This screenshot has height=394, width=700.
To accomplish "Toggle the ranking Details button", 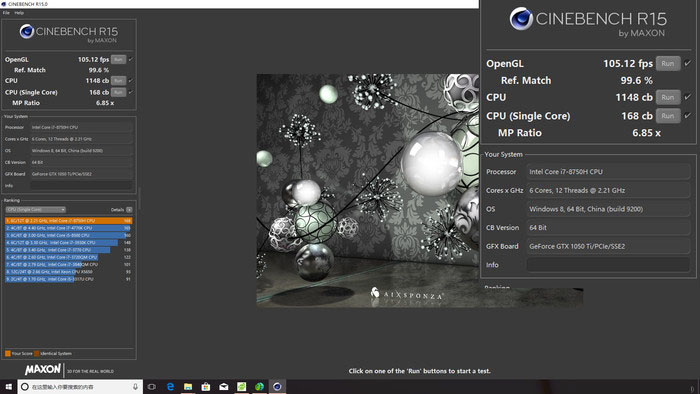I will (x=129, y=210).
